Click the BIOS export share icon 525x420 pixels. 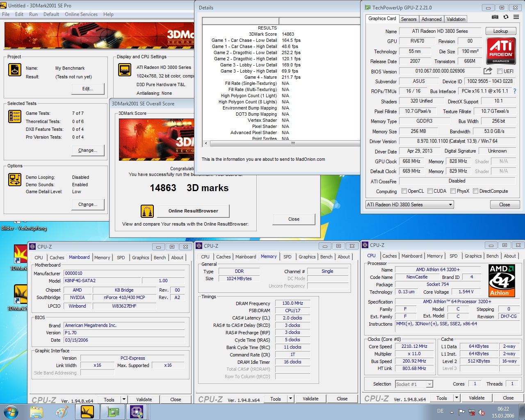(x=488, y=71)
